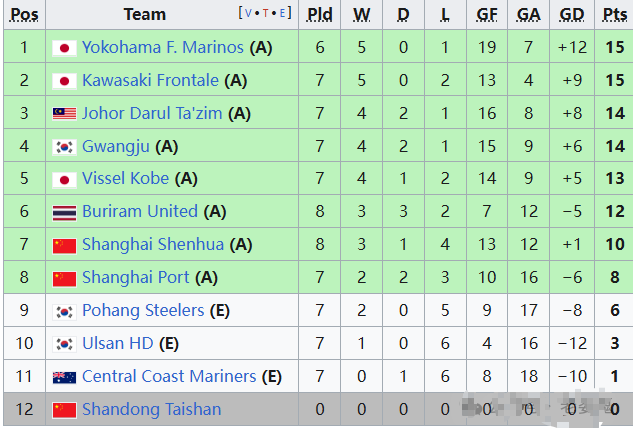Follow the Shandong Taishan link
Viewport: 636px width, 428px height.
[x=151, y=409]
